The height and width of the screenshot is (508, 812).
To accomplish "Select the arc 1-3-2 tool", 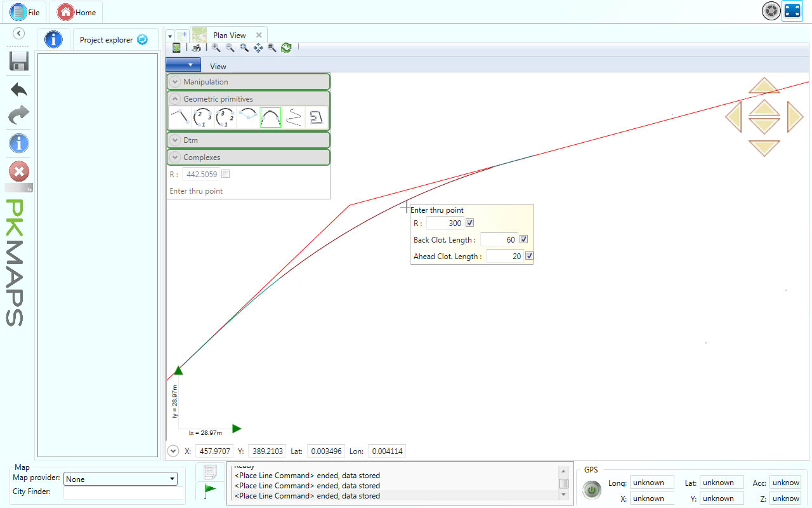I will tap(225, 117).
